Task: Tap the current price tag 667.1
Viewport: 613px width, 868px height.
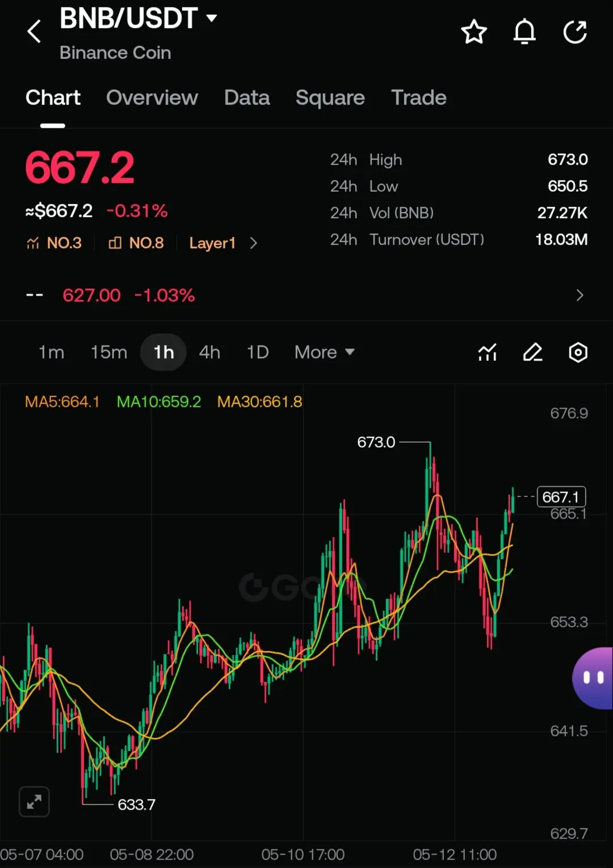Action: pos(561,496)
